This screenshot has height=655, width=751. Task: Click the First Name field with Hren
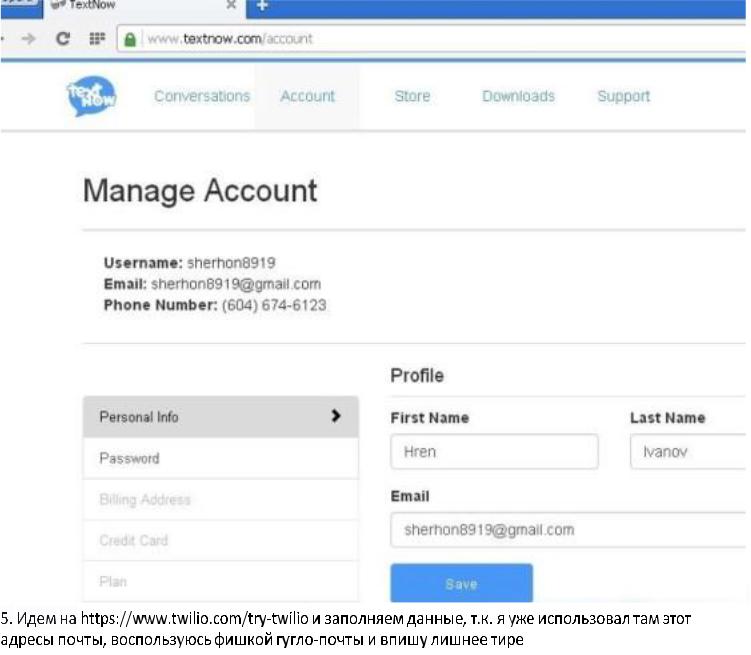pyautogui.click(x=494, y=452)
